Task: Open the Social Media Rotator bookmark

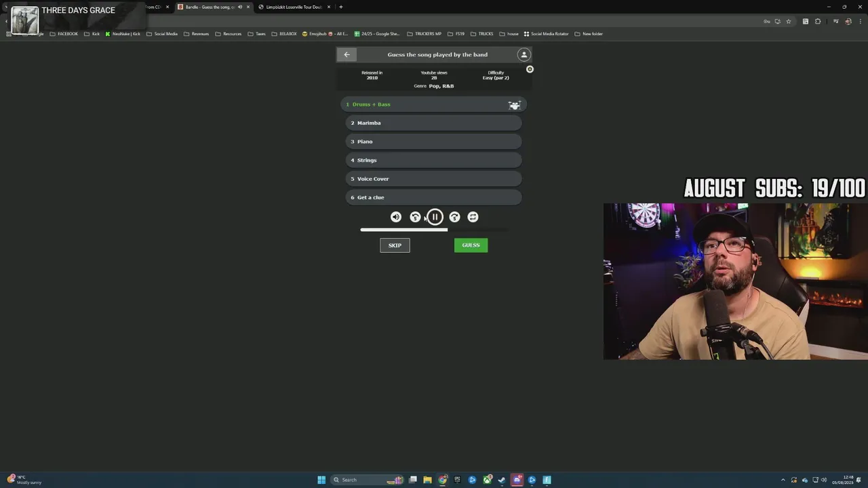Action: click(x=546, y=34)
